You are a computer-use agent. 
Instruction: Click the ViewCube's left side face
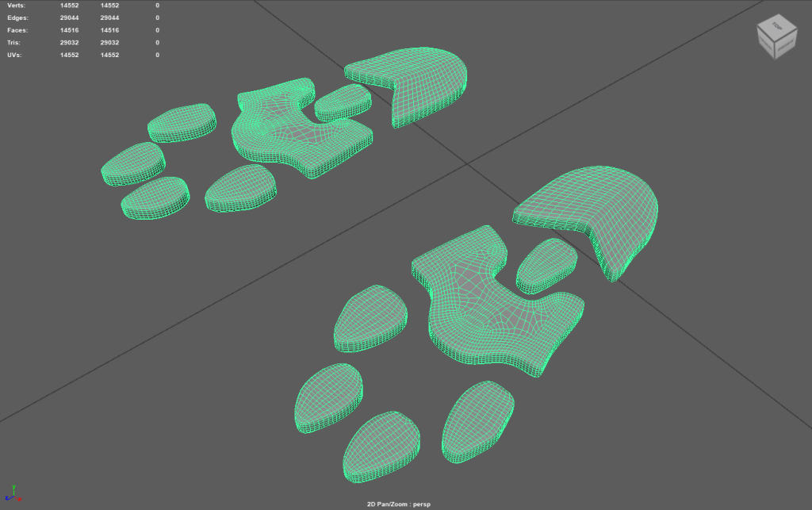point(765,45)
